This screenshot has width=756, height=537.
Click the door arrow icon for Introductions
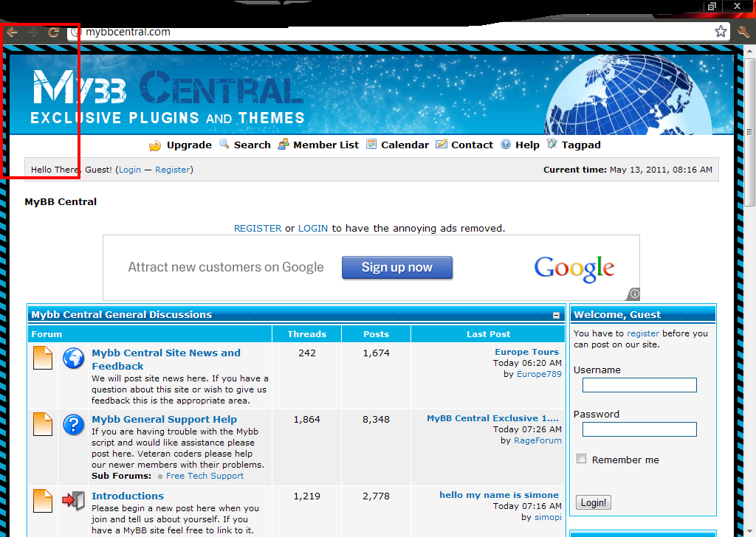pyautogui.click(x=74, y=501)
